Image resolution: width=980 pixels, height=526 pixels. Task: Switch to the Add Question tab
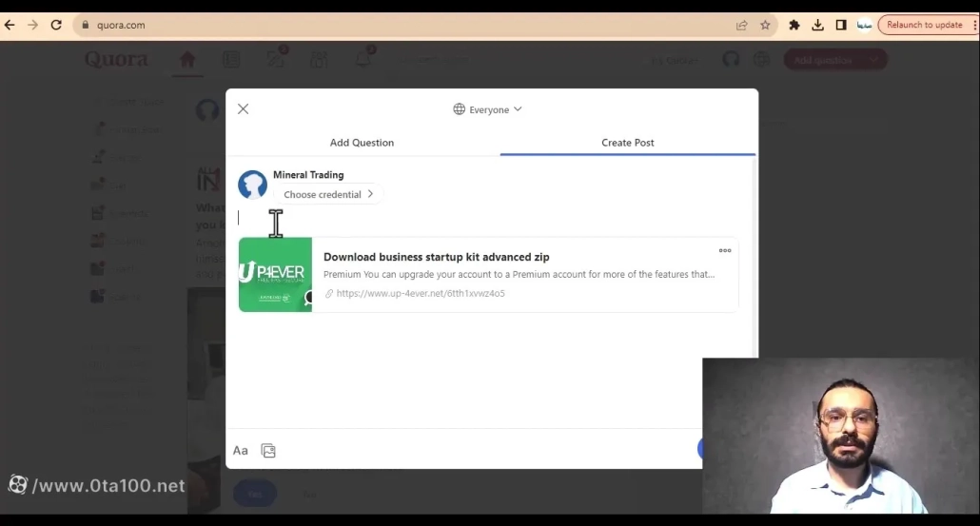tap(362, 143)
